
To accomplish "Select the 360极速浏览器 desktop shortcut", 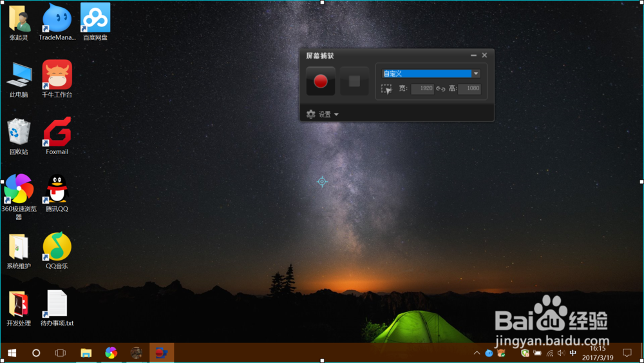I will click(19, 197).
